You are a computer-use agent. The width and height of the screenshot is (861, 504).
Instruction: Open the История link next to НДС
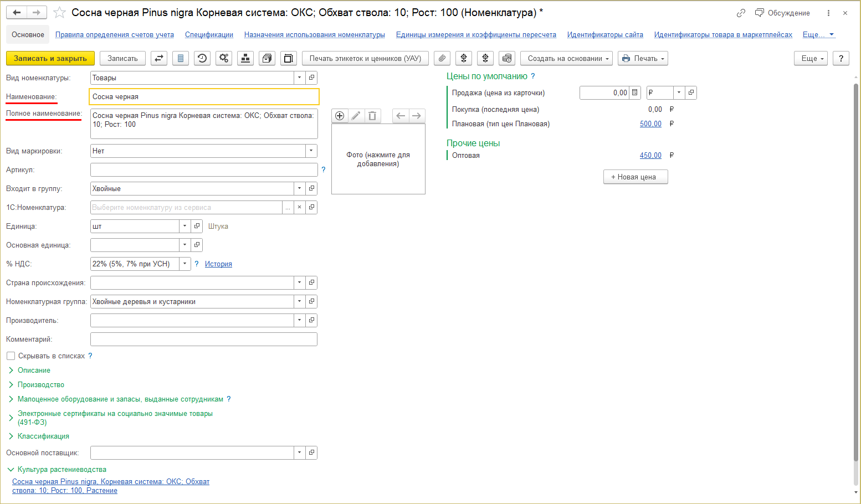218,264
